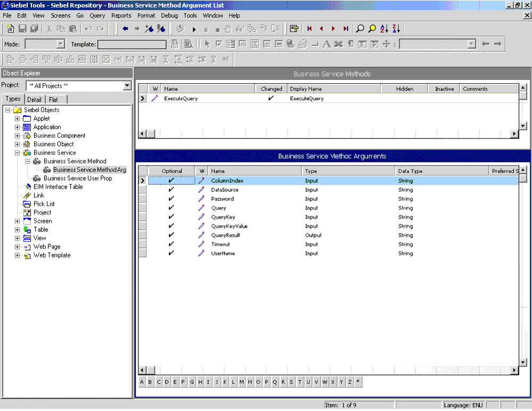
Task: Click the blue Back arrow icon
Action: pos(125,29)
